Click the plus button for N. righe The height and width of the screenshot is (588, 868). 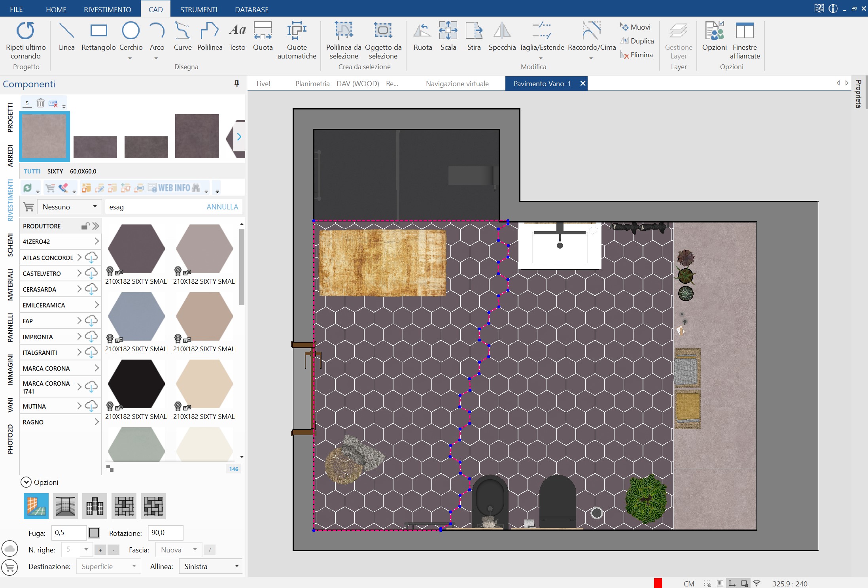point(100,550)
